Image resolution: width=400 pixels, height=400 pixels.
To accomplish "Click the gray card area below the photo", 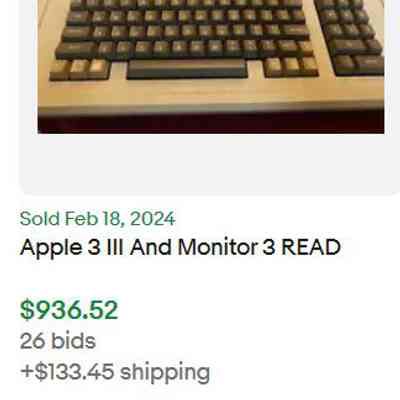I will tap(209, 163).
